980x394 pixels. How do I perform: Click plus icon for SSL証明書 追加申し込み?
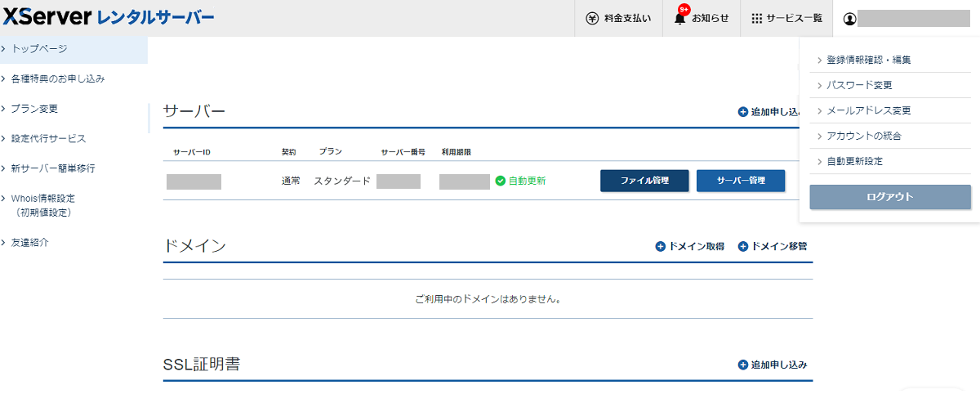742,365
